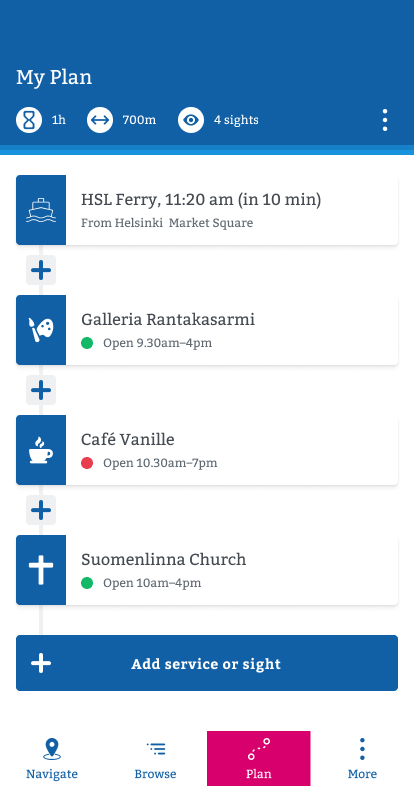Switch to the Navigate tab

(52, 758)
